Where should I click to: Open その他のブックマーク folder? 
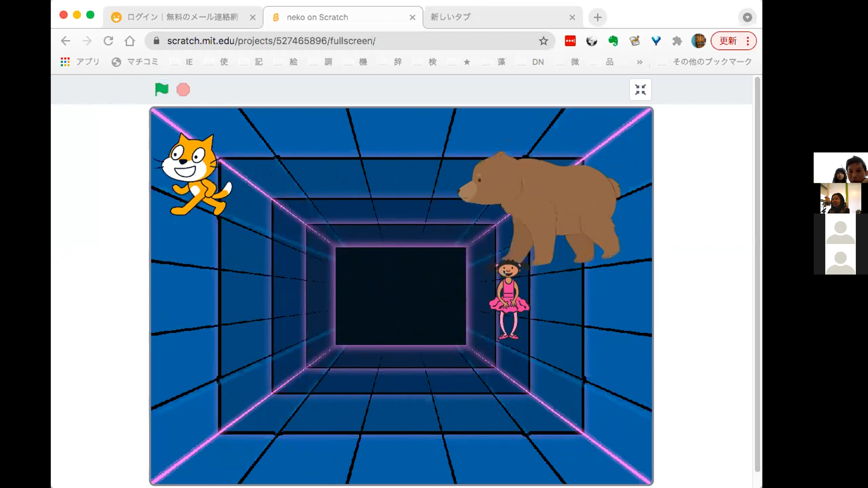pyautogui.click(x=704, y=62)
